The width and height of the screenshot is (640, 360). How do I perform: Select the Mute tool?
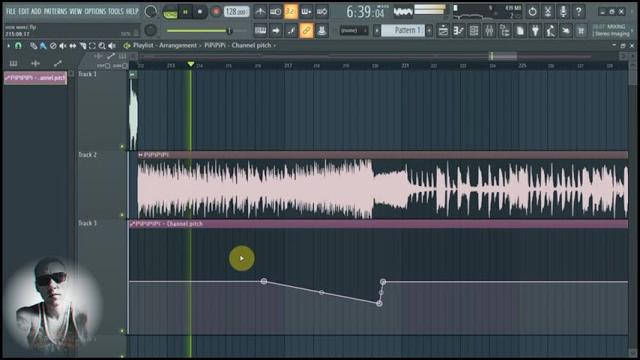pyautogui.click(x=63, y=46)
